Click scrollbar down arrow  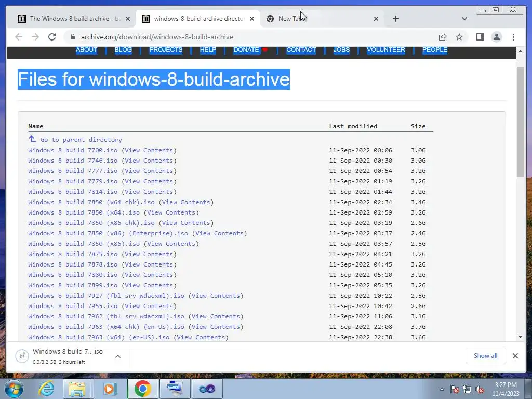pos(520,337)
